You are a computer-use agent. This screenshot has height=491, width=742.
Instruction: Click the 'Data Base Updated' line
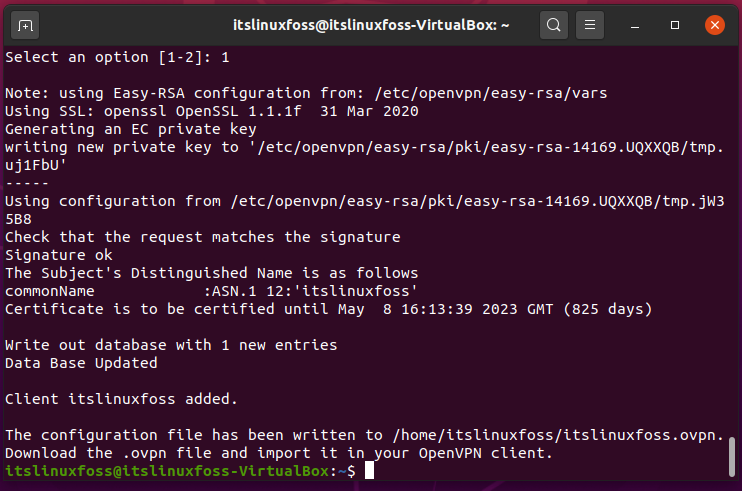(x=81, y=363)
